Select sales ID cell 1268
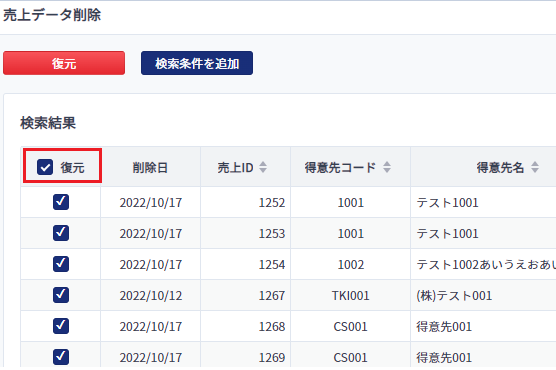This screenshot has width=556, height=370. point(272,326)
